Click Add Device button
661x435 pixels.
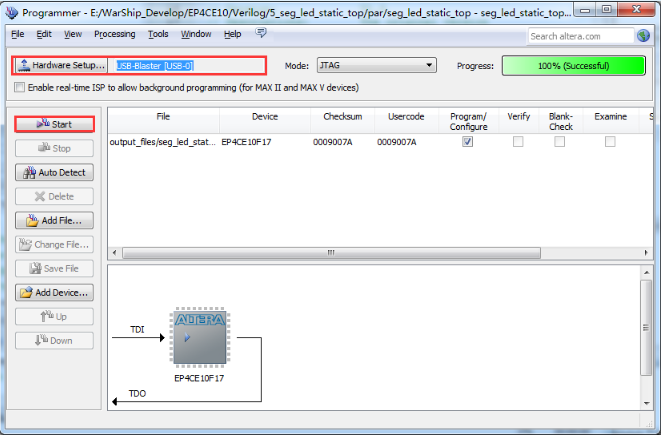pos(55,292)
